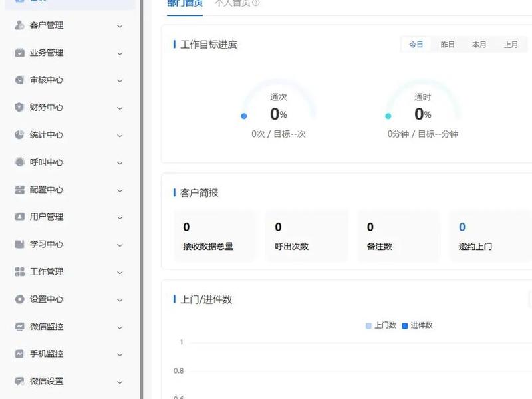Click the help icon beside 个人首页
The height and width of the screenshot is (399, 532).
point(256,3)
